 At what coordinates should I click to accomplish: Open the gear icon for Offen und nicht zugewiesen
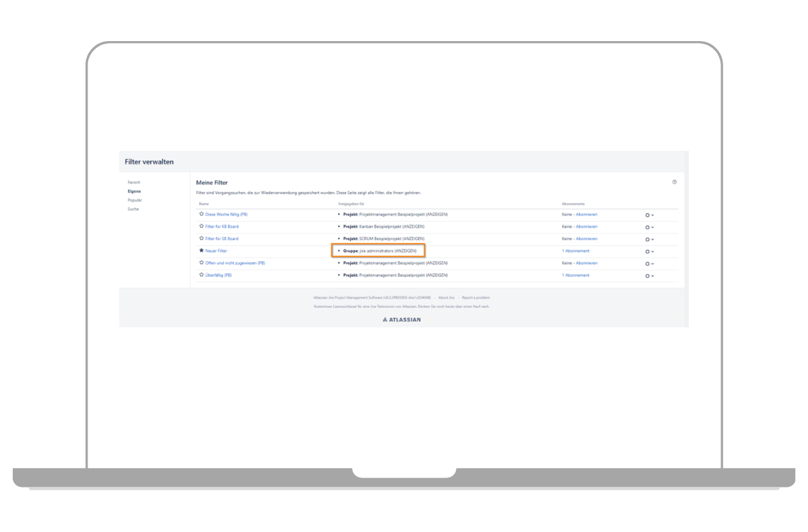tap(648, 263)
